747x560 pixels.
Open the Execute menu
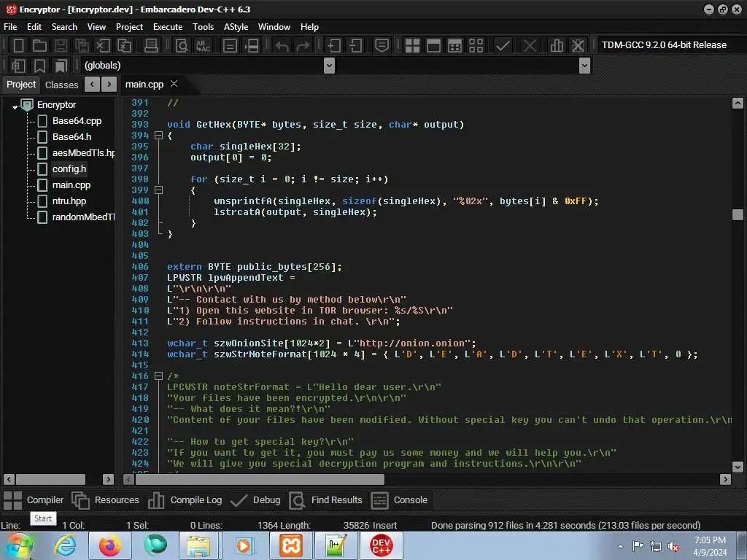pyautogui.click(x=168, y=27)
